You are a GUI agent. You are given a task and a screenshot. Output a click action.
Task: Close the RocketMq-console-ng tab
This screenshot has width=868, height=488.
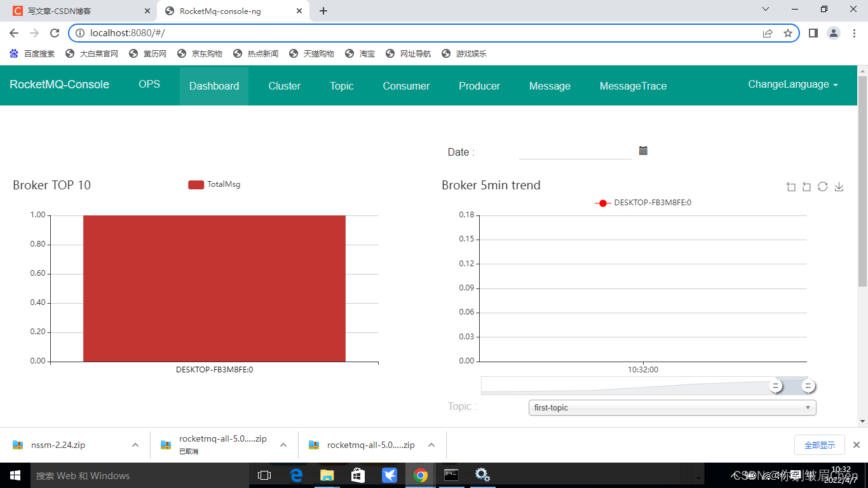click(x=299, y=11)
